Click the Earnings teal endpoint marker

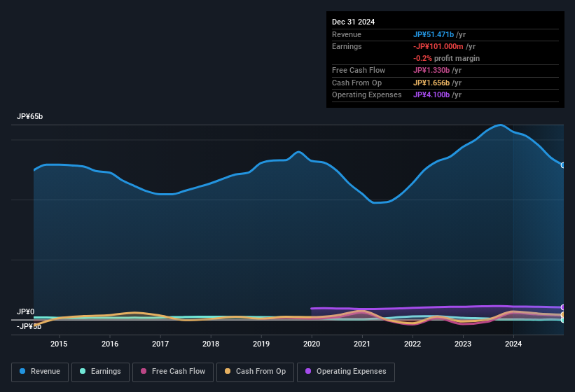[563, 320]
